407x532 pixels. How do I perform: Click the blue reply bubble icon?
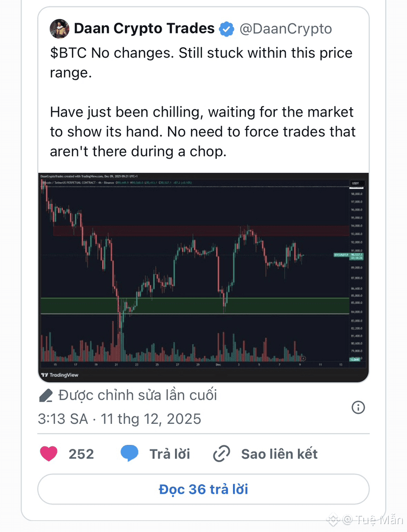pyautogui.click(x=129, y=454)
